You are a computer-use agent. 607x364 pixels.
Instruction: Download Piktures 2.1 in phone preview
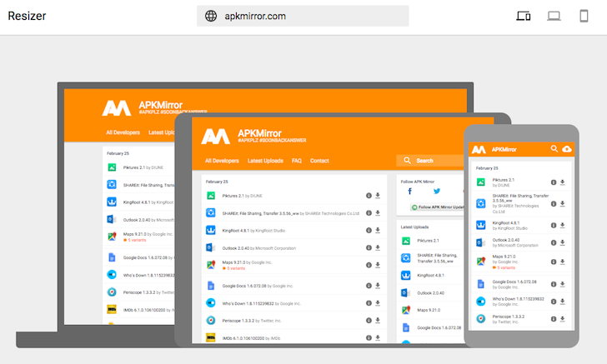click(563, 182)
